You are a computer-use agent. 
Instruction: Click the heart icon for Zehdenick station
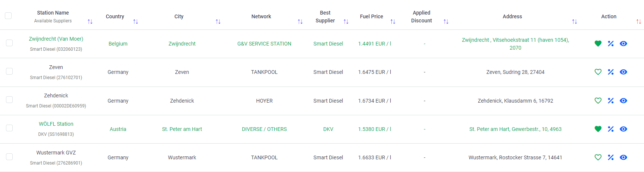tap(598, 101)
